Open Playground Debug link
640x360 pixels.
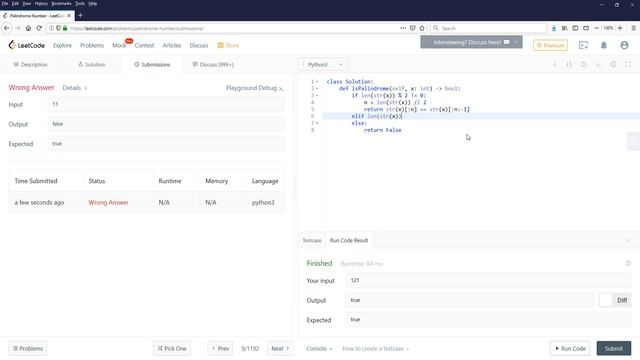pyautogui.click(x=254, y=88)
